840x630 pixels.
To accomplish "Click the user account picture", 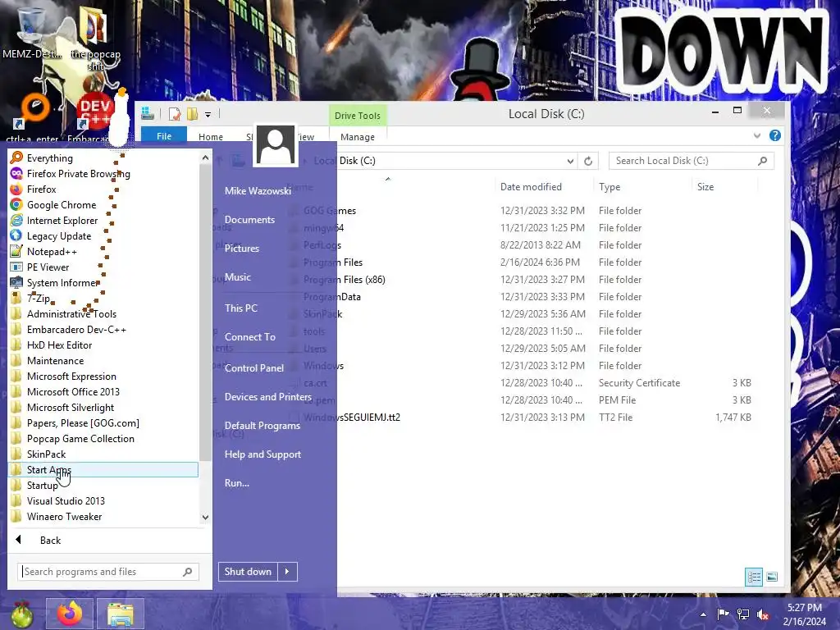I will [276, 144].
